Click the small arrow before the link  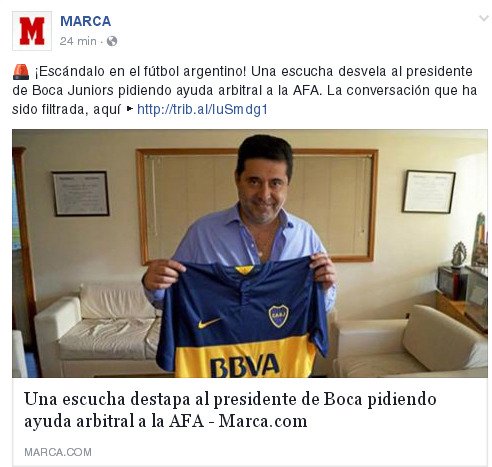point(130,108)
